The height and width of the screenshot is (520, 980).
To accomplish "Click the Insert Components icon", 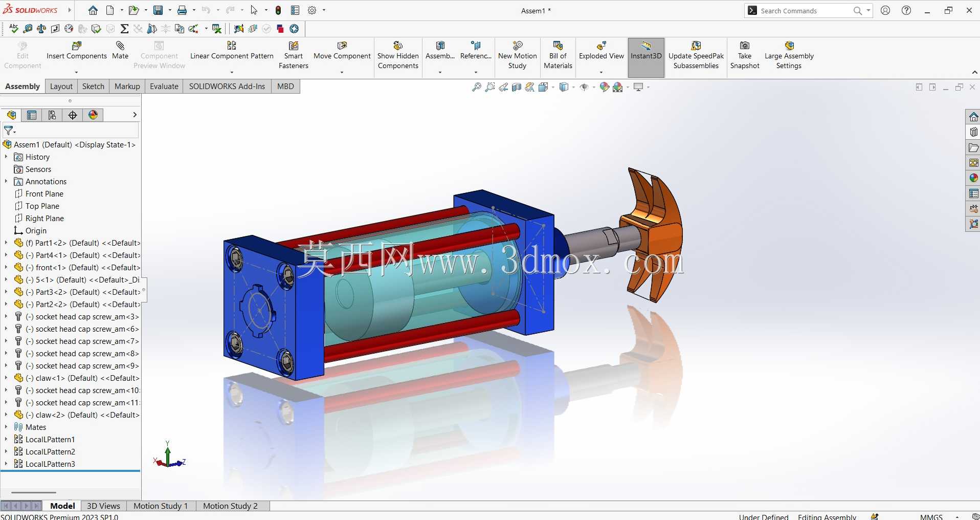I will 77,46.
